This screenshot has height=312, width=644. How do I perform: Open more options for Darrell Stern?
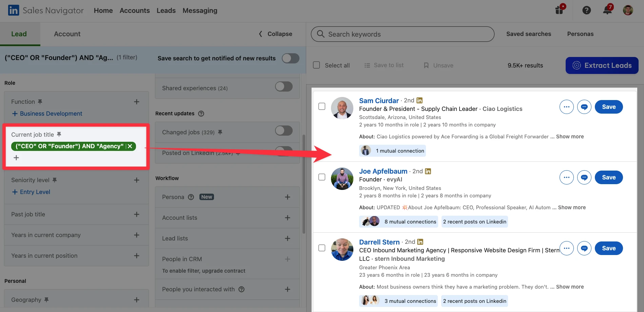click(567, 248)
